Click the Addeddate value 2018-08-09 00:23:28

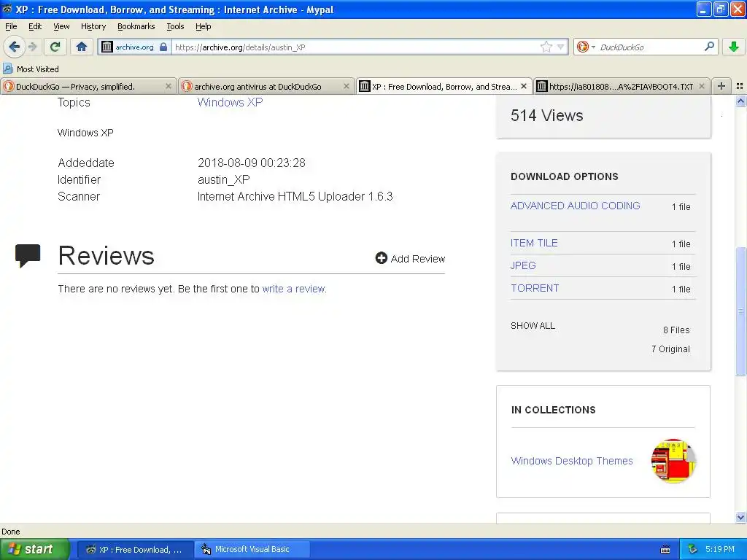(x=252, y=163)
